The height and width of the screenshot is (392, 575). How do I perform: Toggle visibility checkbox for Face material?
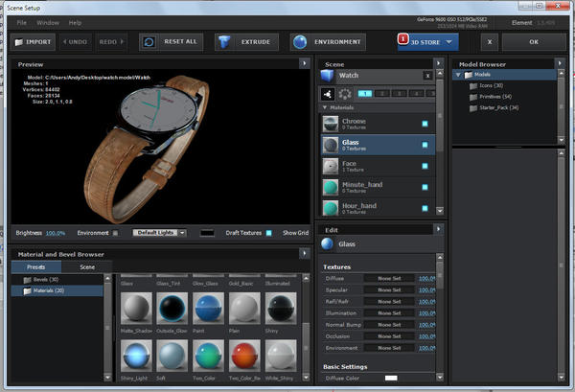click(x=425, y=166)
